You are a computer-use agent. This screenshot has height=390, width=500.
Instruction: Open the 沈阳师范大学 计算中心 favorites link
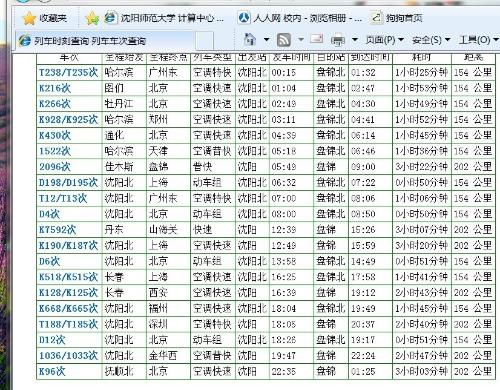[164, 18]
